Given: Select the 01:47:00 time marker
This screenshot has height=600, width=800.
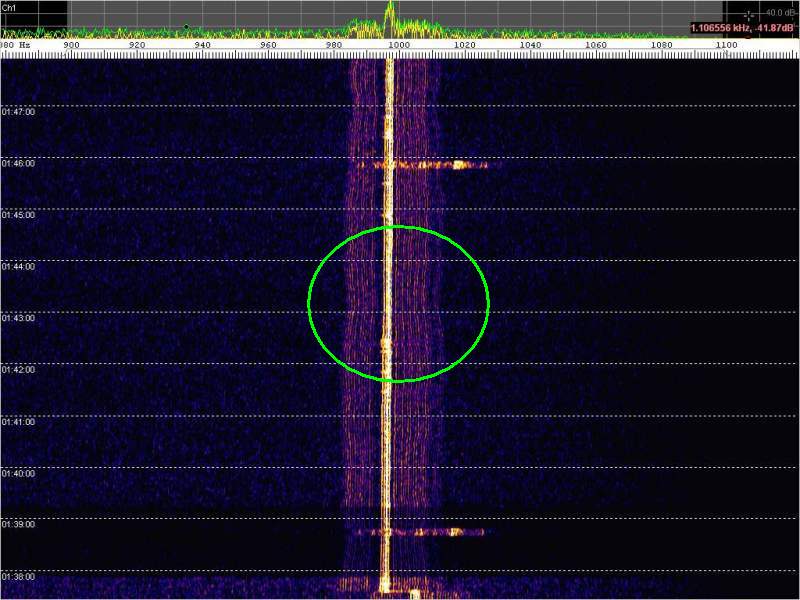Looking at the screenshot, I should pos(18,111).
